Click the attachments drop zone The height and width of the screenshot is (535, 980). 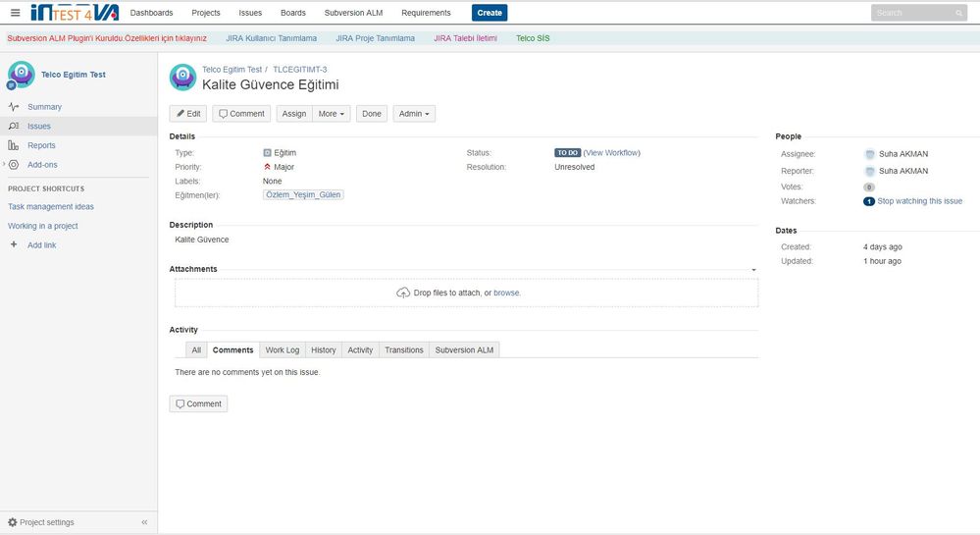pos(466,293)
